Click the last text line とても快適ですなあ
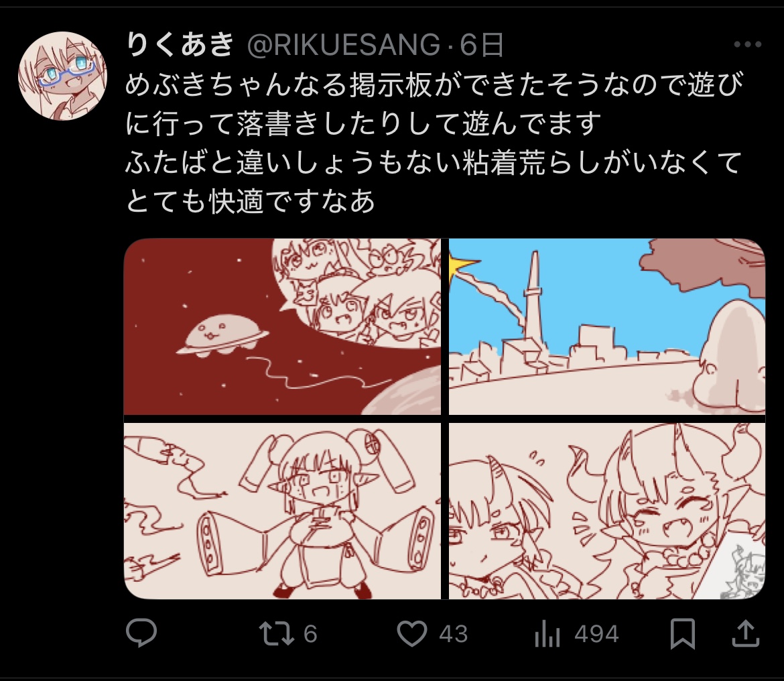Viewport: 784px width, 681px height. 250,201
